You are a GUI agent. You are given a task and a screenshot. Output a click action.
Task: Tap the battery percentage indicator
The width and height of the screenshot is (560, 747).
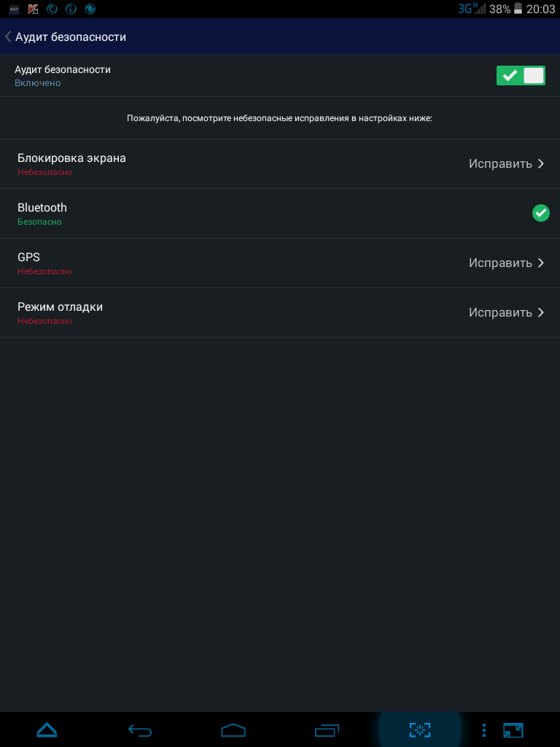[499, 9]
